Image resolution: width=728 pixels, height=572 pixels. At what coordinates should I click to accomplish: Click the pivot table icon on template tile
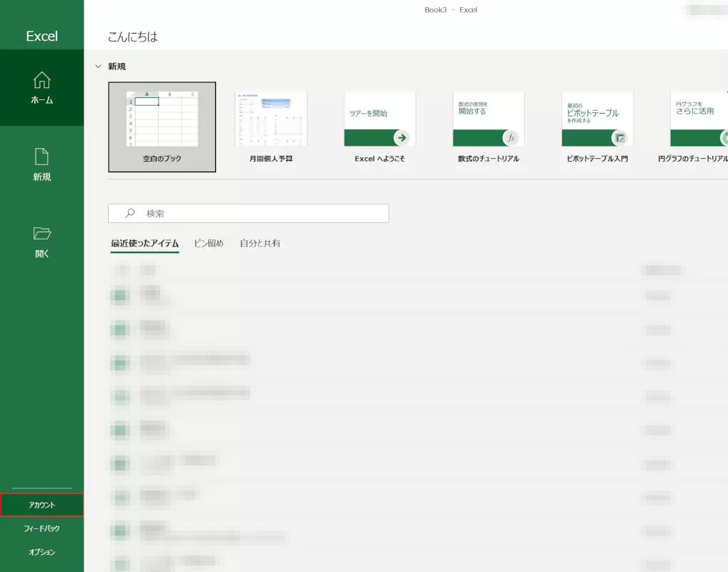pos(620,137)
